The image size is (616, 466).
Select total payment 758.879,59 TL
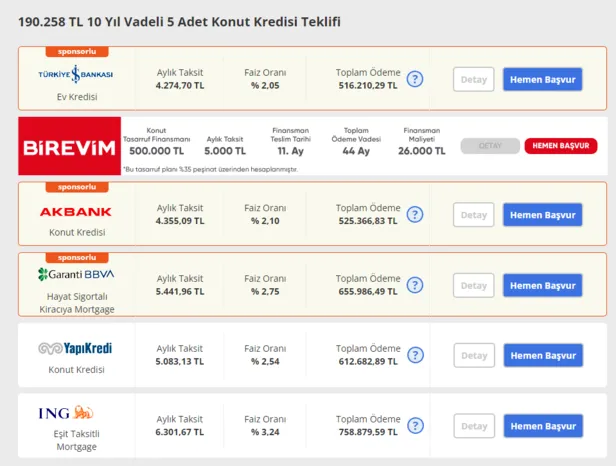[x=368, y=432]
